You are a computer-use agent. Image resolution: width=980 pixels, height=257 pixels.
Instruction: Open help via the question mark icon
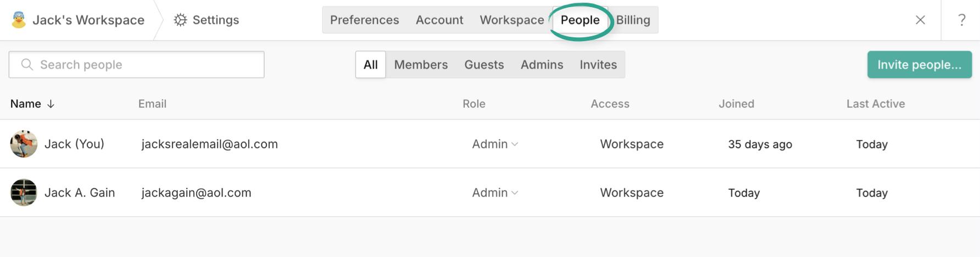tap(961, 20)
